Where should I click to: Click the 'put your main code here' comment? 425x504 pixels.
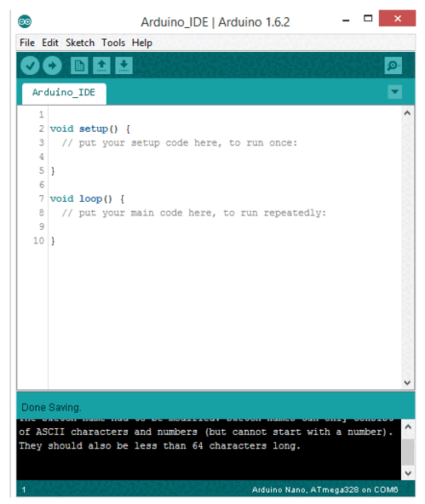(194, 213)
